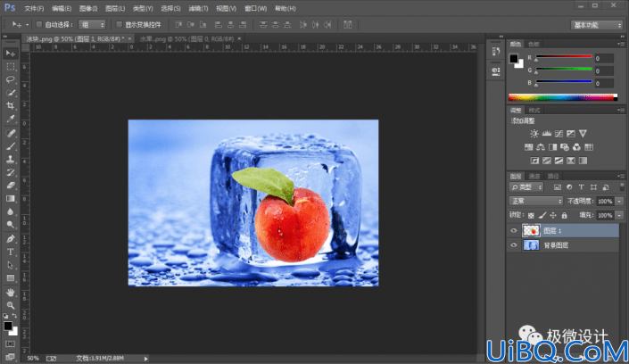Open the 窗口(W) menu
Image resolution: width=629 pixels, height=364 pixels.
(255, 8)
